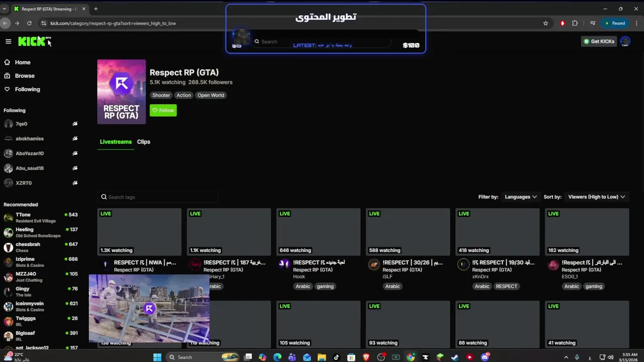Open the TikTok taskbar icon

click(337, 357)
